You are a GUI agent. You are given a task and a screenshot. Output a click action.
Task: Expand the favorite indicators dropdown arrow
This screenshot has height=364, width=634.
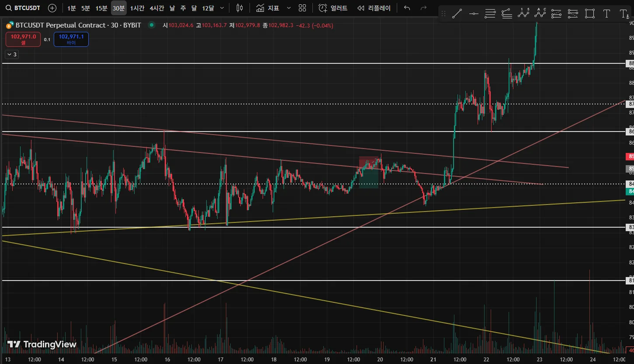(288, 8)
